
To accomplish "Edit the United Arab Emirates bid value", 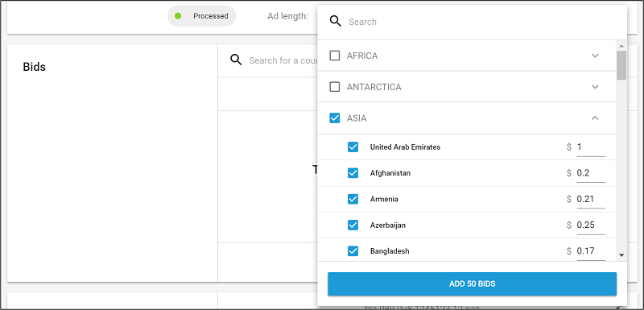I will click(591, 147).
